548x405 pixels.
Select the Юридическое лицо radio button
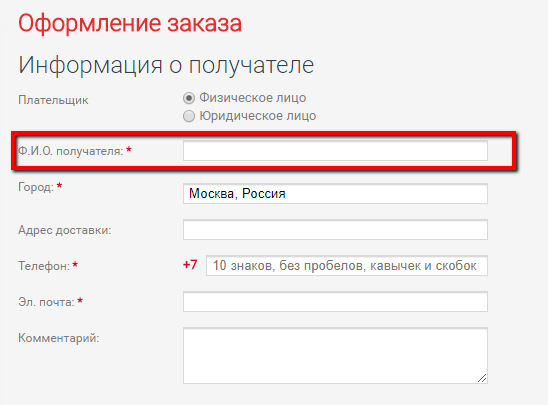click(x=189, y=116)
